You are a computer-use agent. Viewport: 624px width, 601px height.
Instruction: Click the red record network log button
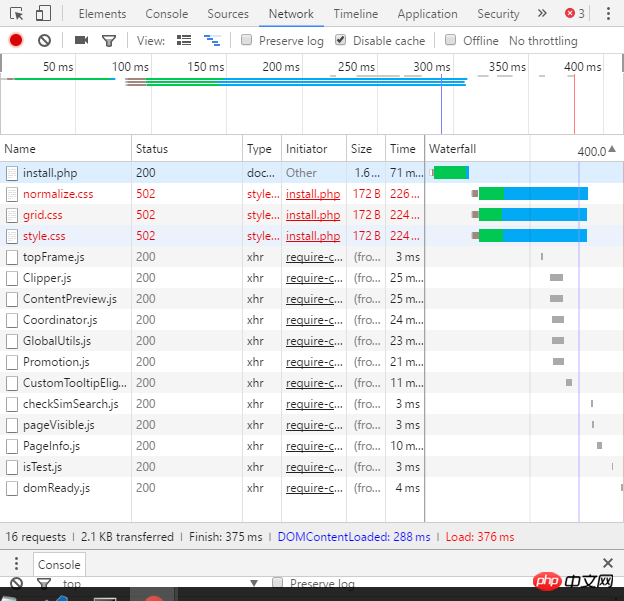(x=16, y=40)
